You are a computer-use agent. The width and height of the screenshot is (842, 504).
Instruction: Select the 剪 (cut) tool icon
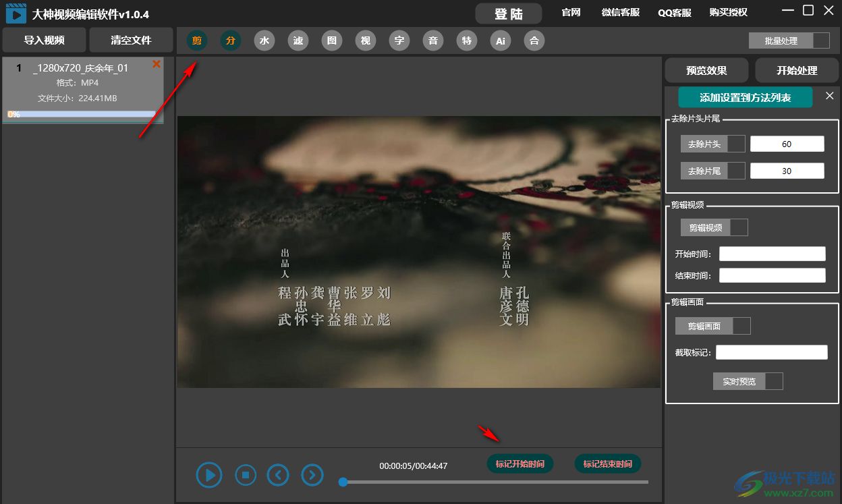click(x=197, y=41)
